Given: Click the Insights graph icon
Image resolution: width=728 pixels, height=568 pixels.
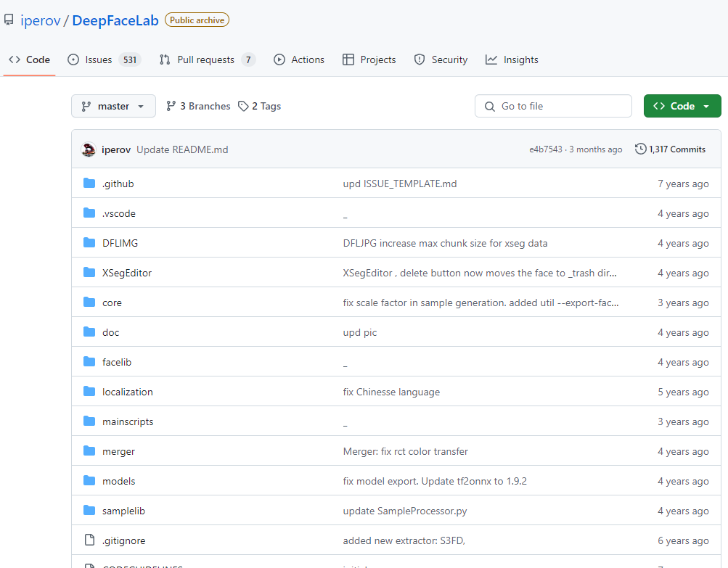Looking at the screenshot, I should tap(491, 59).
